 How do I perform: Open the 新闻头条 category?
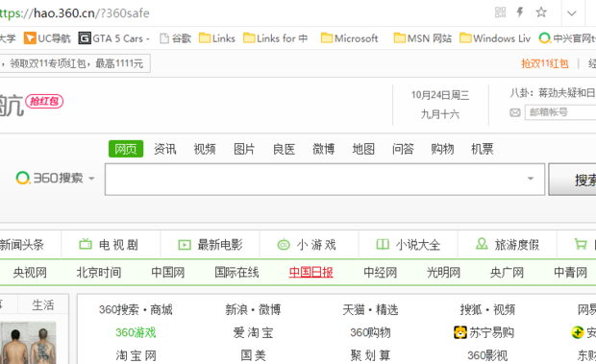[x=21, y=245]
